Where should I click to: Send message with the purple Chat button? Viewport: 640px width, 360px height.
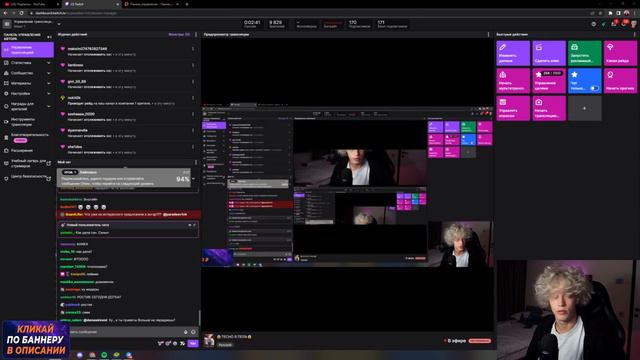(193, 344)
